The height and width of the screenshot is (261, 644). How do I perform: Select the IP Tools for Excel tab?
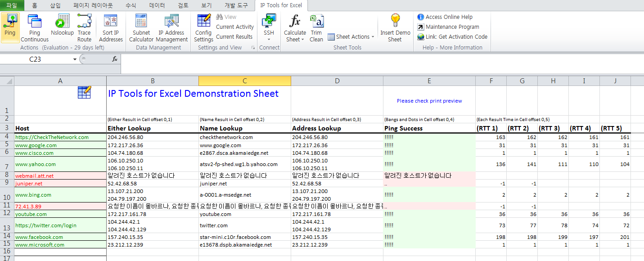(281, 5)
